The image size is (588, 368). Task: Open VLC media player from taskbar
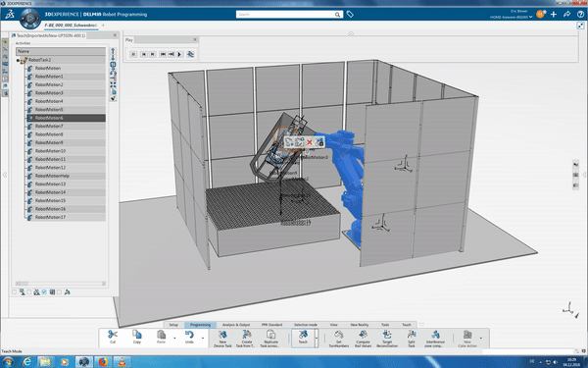point(122,362)
